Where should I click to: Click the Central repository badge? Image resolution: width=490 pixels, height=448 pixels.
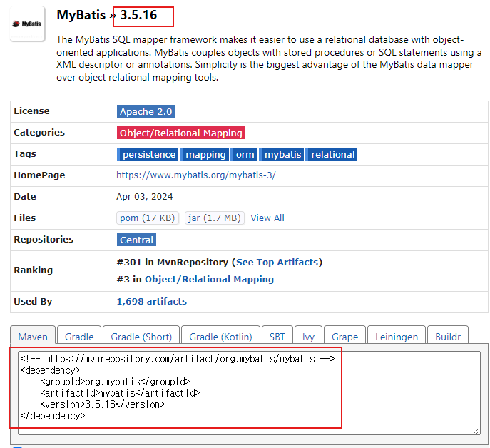pyautogui.click(x=136, y=240)
